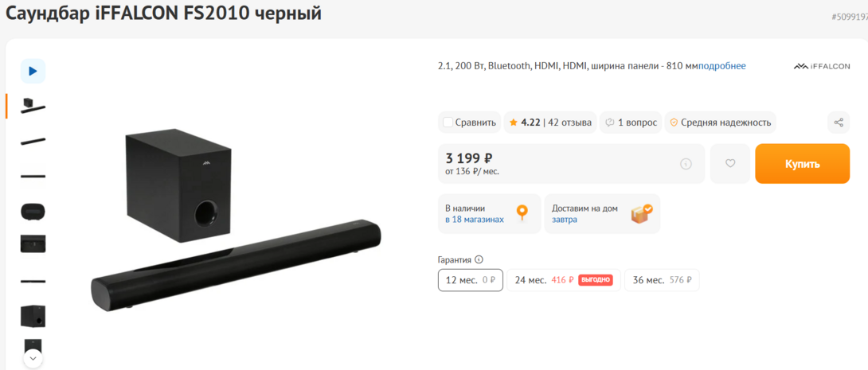This screenshot has height=370, width=868.
Task: Click the Купить button
Action: click(x=802, y=164)
